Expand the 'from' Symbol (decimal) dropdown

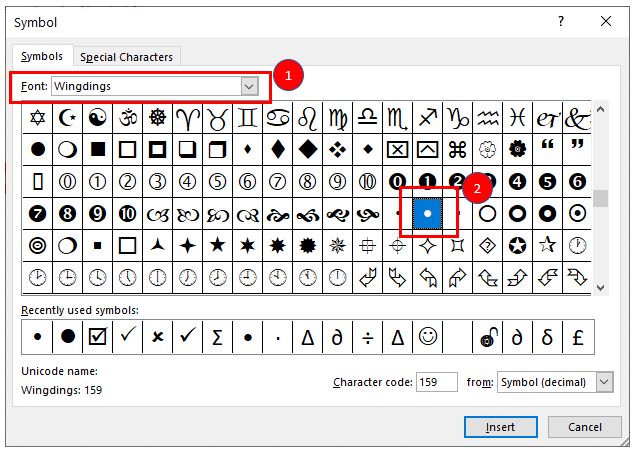click(x=604, y=382)
